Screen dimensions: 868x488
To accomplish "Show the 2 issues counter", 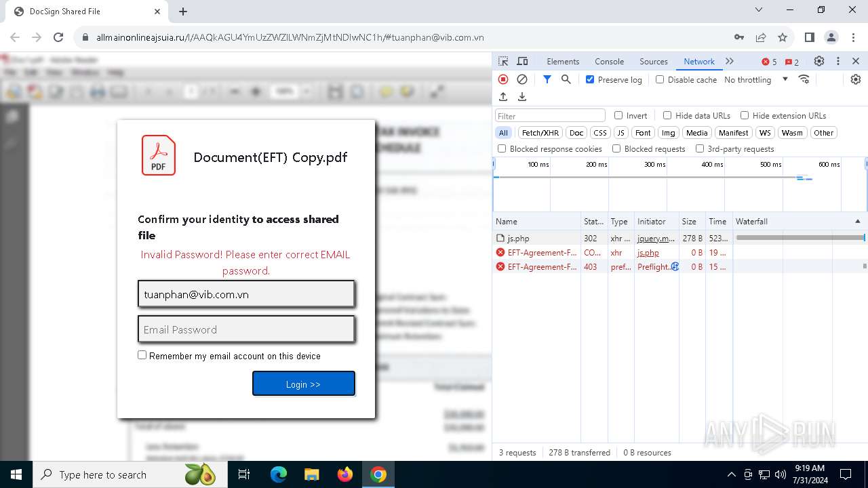I will coord(792,62).
